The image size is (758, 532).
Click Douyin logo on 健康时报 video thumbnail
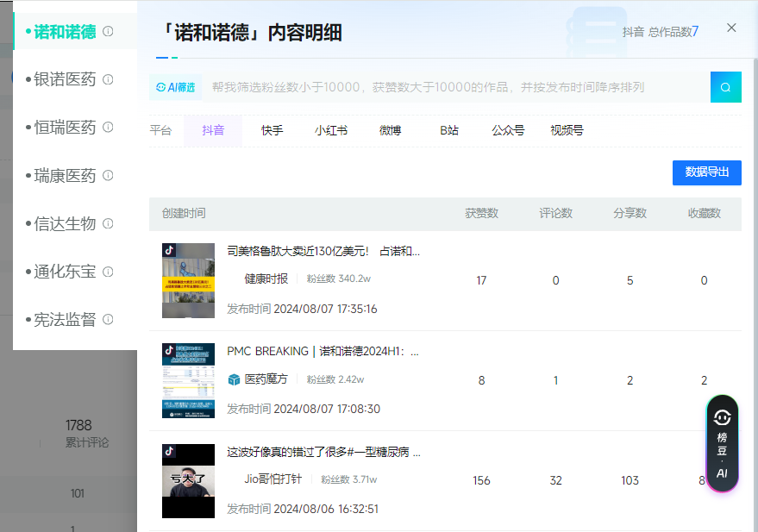point(169,250)
